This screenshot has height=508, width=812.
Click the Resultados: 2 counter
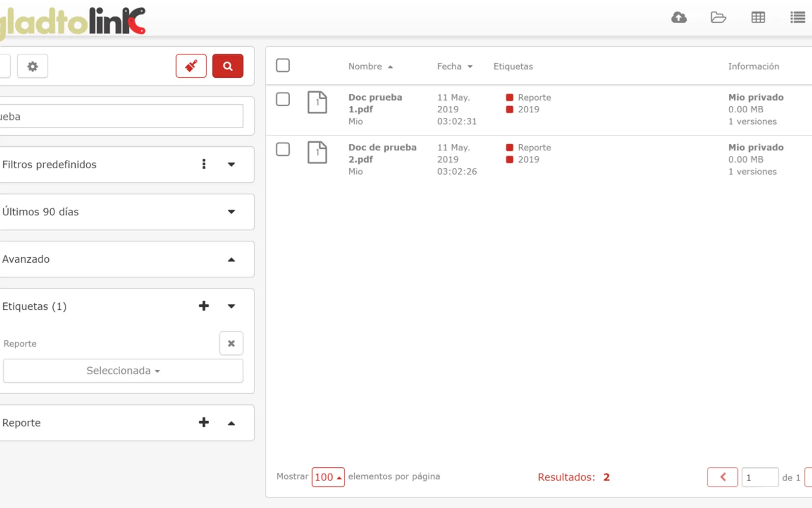point(573,477)
